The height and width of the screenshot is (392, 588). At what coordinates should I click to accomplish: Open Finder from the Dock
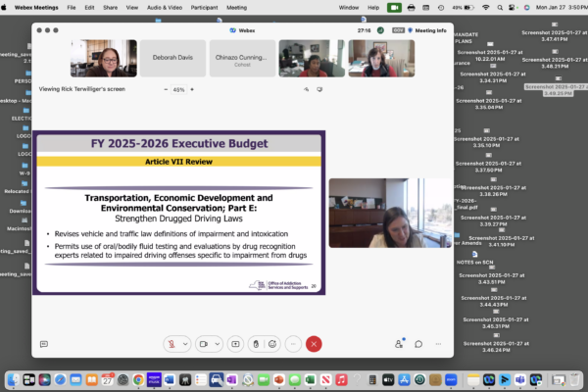click(14, 379)
